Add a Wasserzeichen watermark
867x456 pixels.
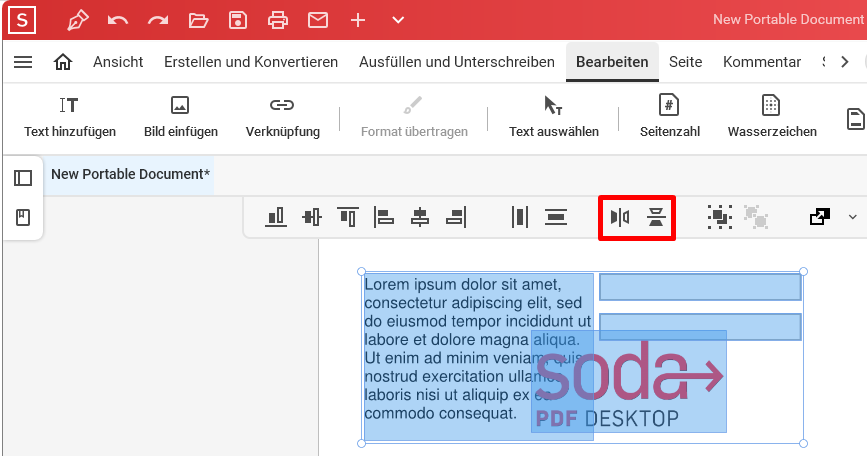pyautogui.click(x=772, y=117)
